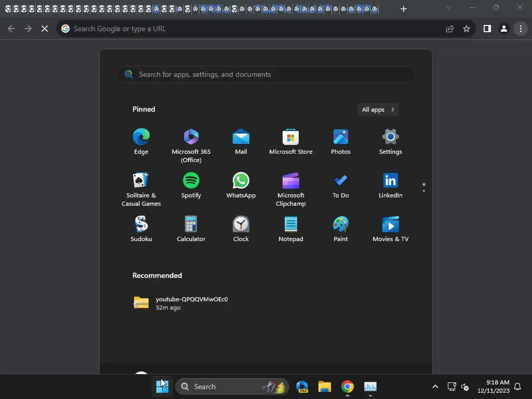Launch WhatsApp

point(241,185)
